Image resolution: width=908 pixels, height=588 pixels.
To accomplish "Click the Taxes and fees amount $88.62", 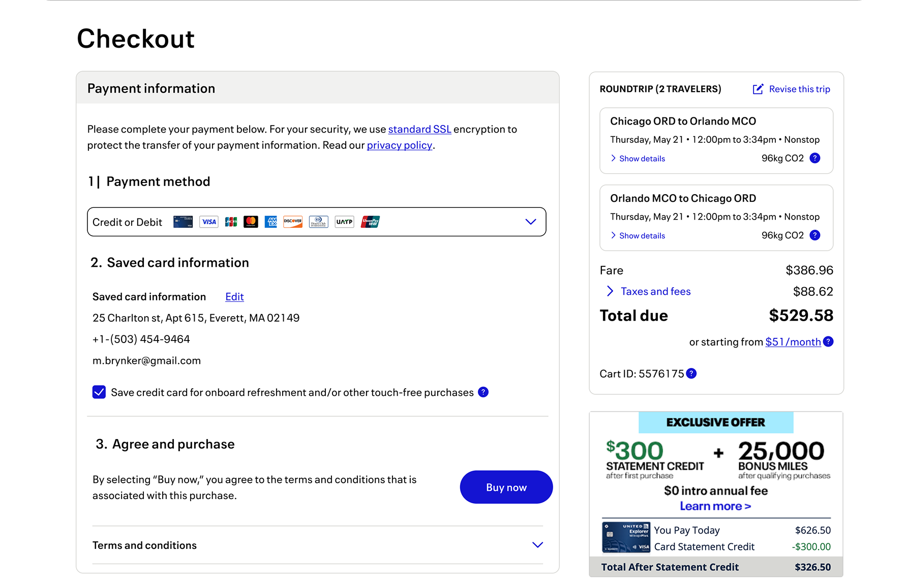I will click(813, 291).
